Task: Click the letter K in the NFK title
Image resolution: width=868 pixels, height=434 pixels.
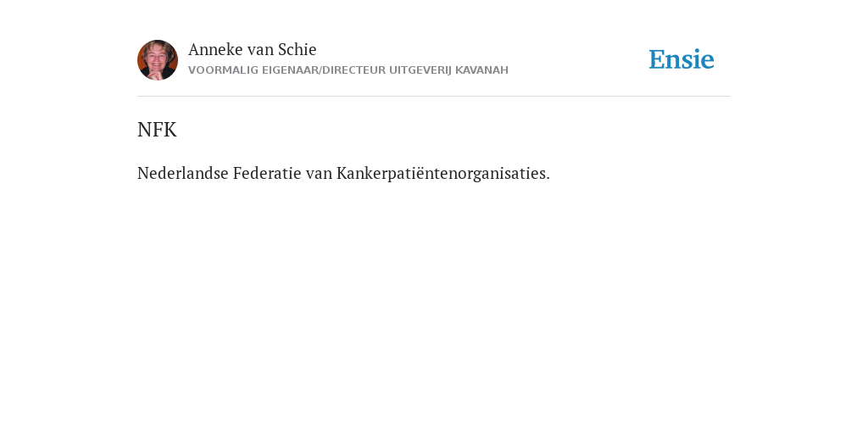Action: tap(170, 130)
